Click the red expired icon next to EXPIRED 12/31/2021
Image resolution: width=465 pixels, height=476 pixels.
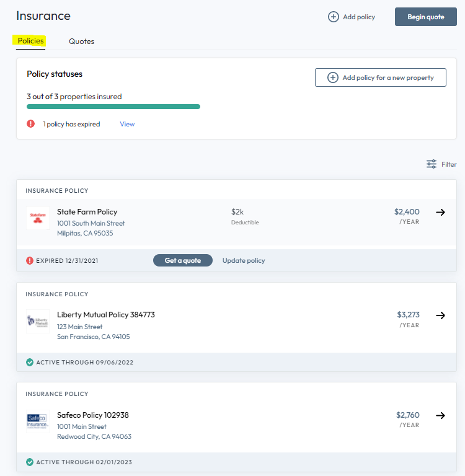(x=30, y=260)
